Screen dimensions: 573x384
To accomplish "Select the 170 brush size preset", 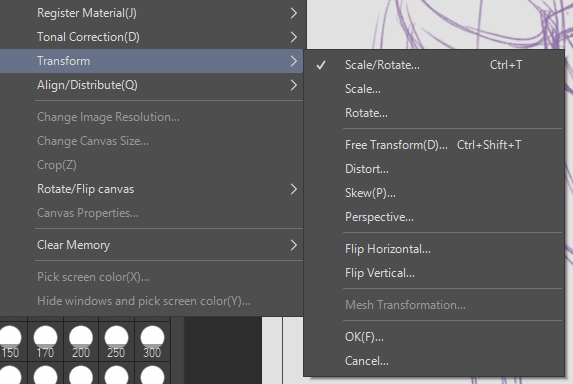I will pyautogui.click(x=45, y=342).
